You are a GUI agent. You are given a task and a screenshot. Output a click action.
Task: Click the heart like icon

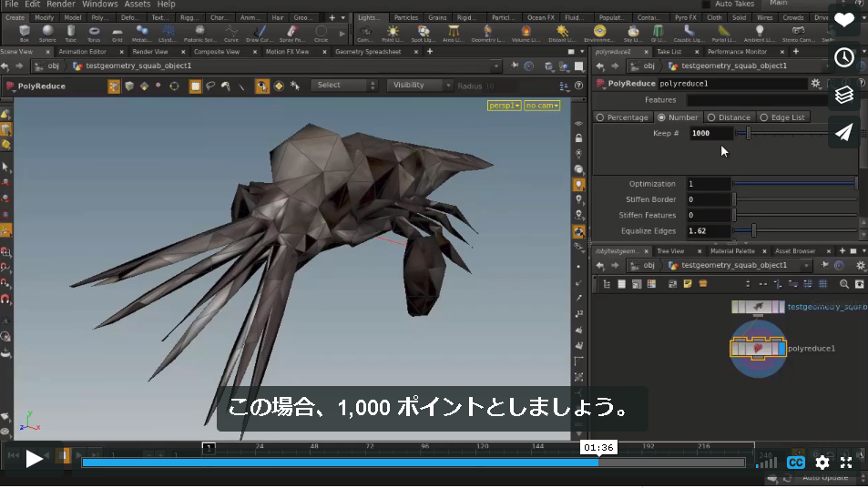tap(843, 20)
